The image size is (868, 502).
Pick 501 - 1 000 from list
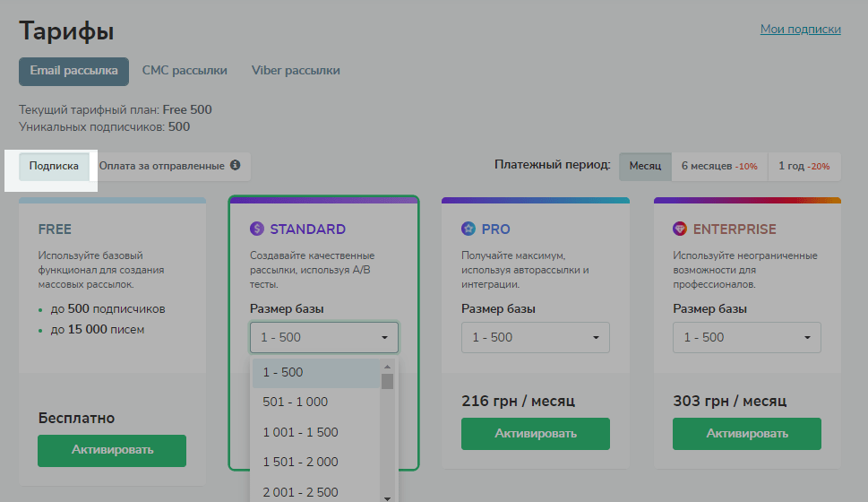[x=296, y=402]
